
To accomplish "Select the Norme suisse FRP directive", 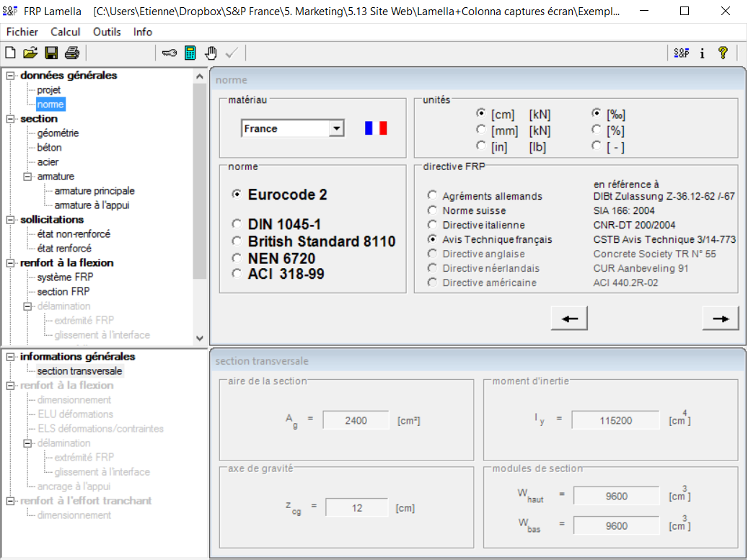I will (432, 210).
